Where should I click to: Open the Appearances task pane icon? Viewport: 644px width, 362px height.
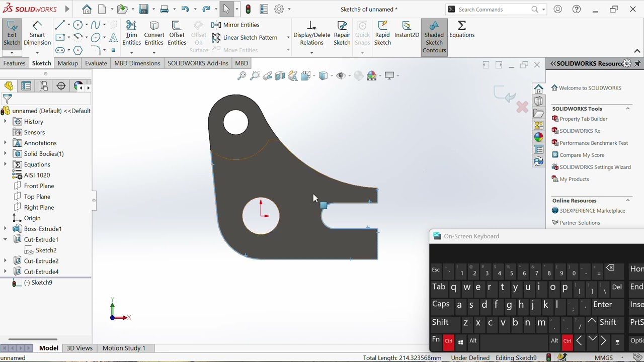pos(538,137)
